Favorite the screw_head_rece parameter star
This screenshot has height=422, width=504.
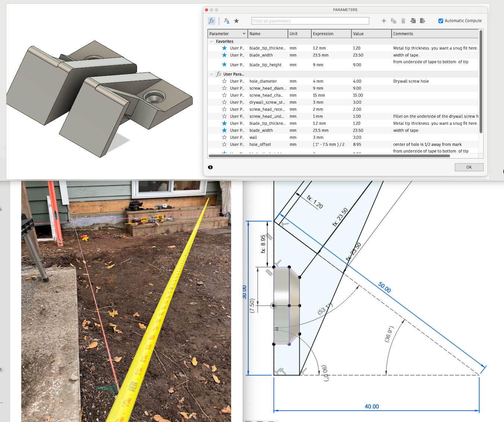pos(224,109)
